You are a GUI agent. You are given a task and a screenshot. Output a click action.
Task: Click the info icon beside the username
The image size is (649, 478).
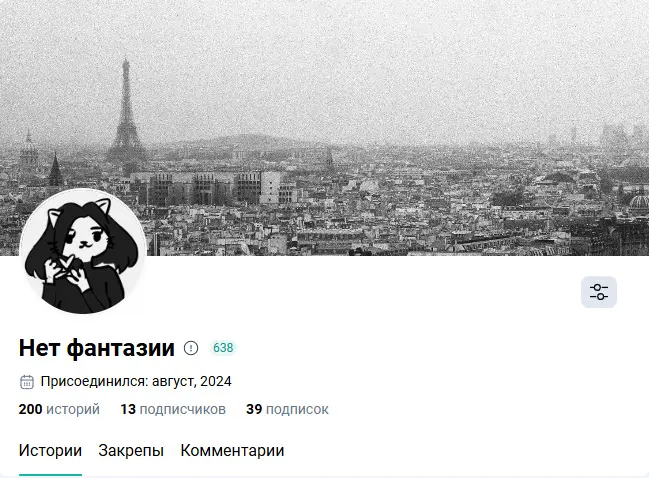pyautogui.click(x=191, y=348)
